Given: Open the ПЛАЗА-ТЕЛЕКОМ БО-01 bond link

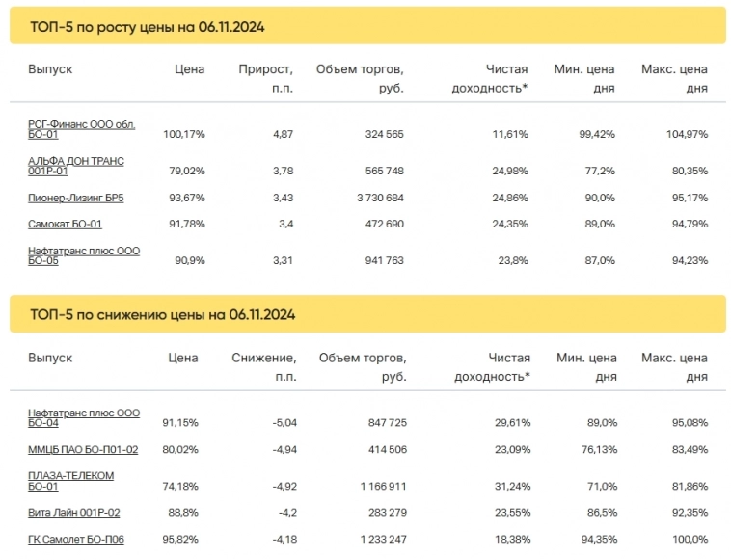Looking at the screenshot, I should (x=70, y=480).
